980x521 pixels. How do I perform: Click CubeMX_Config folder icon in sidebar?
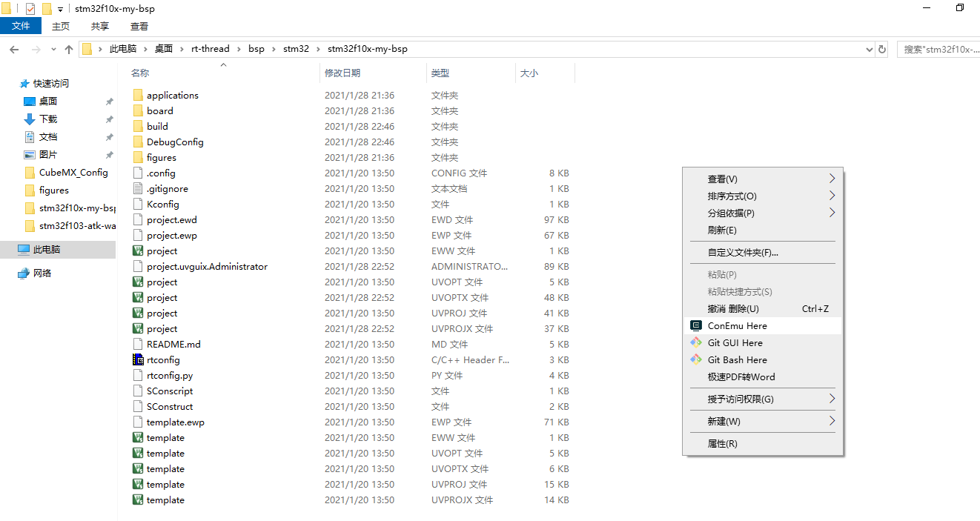pos(30,173)
